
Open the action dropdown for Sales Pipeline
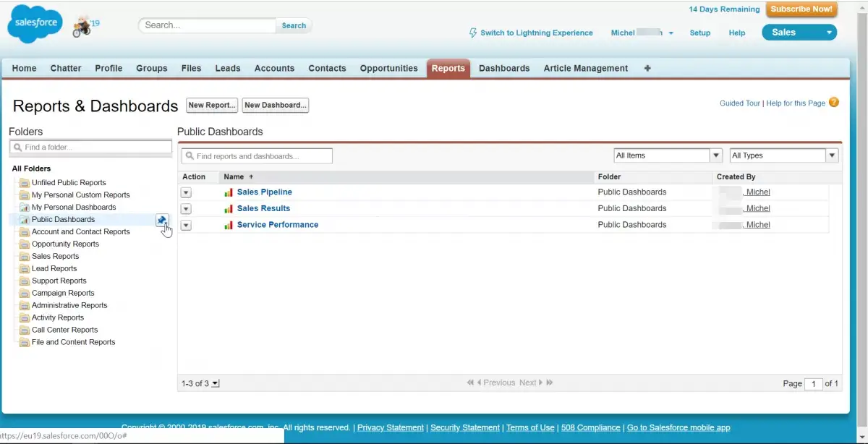pyautogui.click(x=186, y=192)
